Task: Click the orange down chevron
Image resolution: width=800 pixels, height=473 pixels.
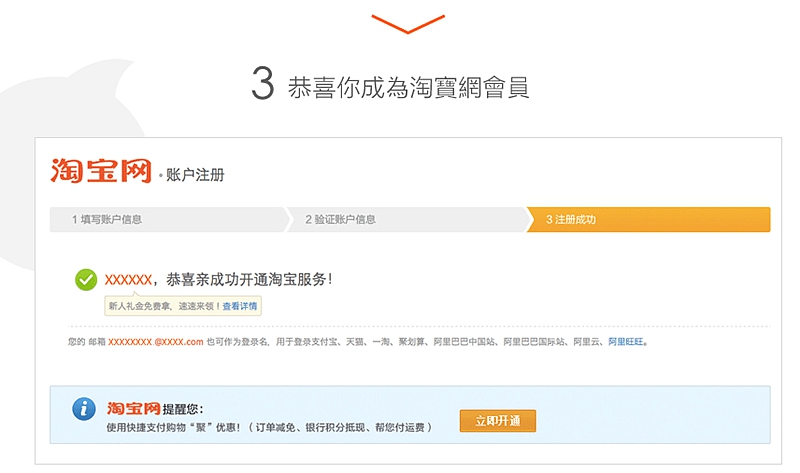Action: pyautogui.click(x=408, y=24)
